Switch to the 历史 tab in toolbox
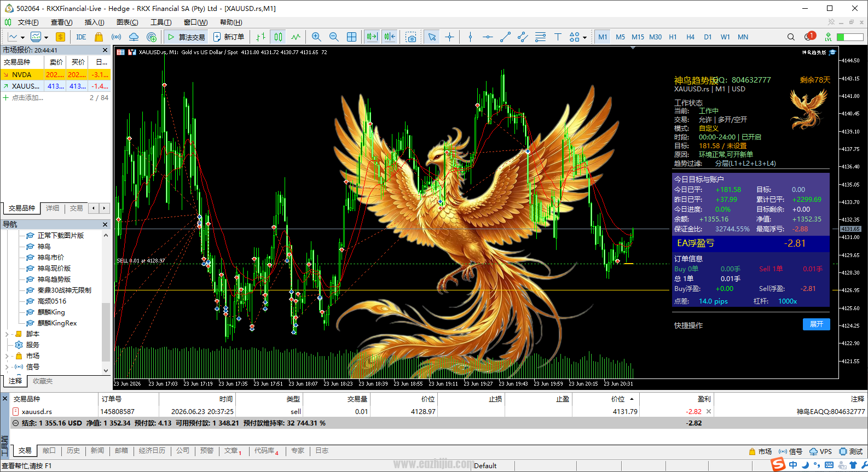Screen dimensions: 868x472 73,451
